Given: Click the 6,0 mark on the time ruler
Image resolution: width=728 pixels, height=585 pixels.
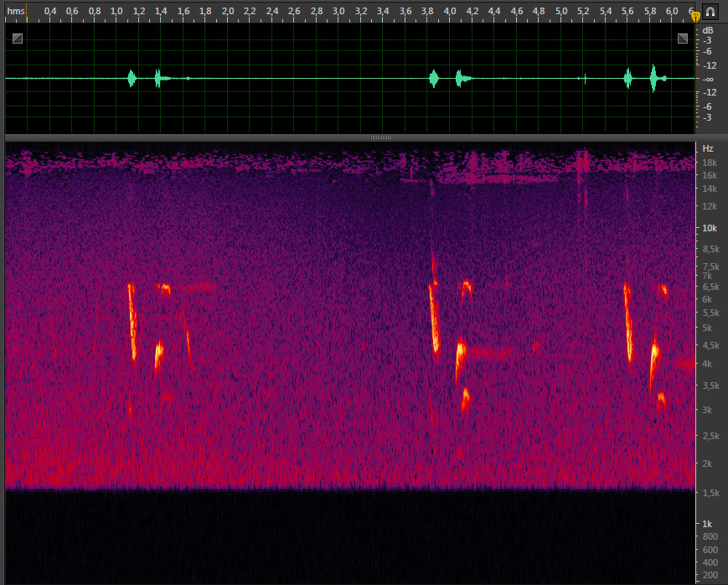Looking at the screenshot, I should coord(672,11).
